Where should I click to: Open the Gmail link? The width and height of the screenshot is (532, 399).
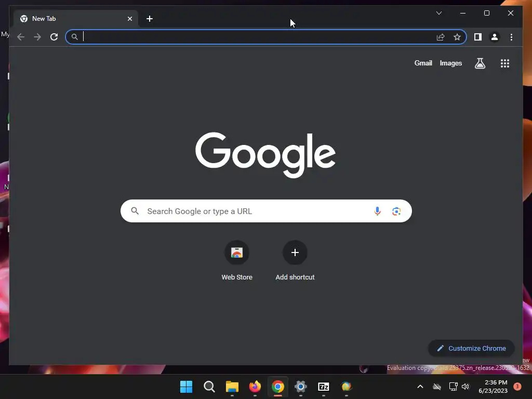[x=423, y=63]
